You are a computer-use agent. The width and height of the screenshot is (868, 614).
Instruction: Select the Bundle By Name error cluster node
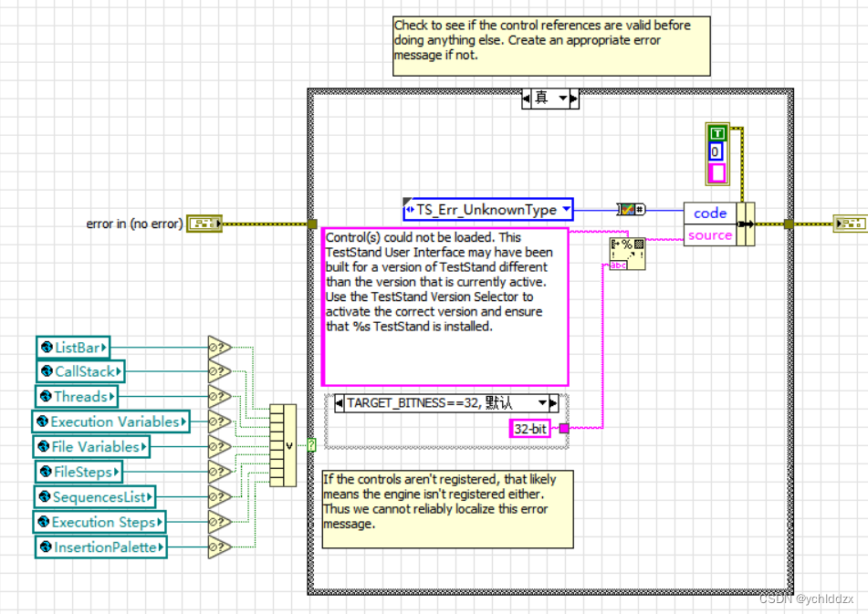tap(719, 224)
